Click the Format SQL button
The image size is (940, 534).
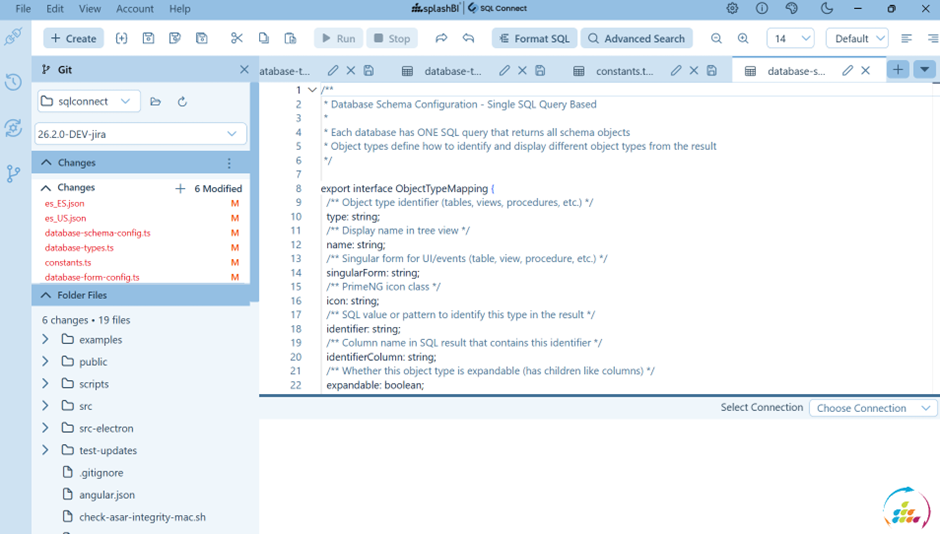(533, 39)
